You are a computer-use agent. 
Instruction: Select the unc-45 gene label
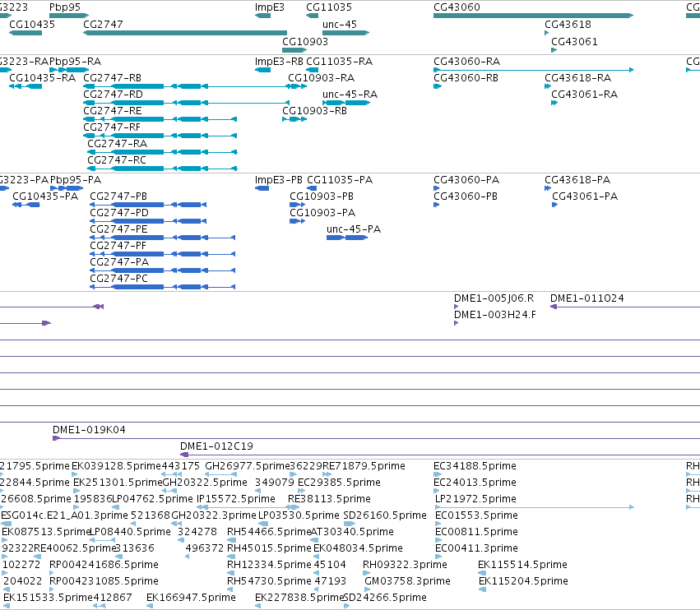[340, 25]
